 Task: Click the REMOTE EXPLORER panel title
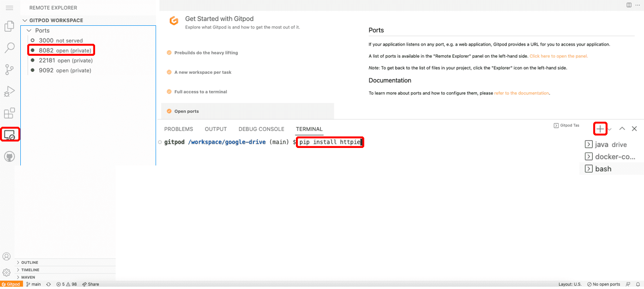(53, 8)
